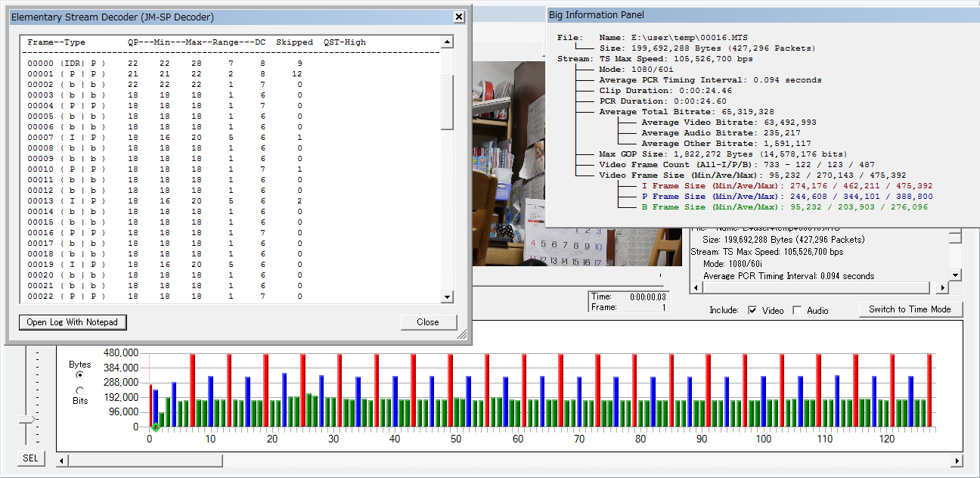This screenshot has height=478, width=980.
Task: Click the stream info panel scroll-down arrow
Action: pyautogui.click(x=955, y=275)
